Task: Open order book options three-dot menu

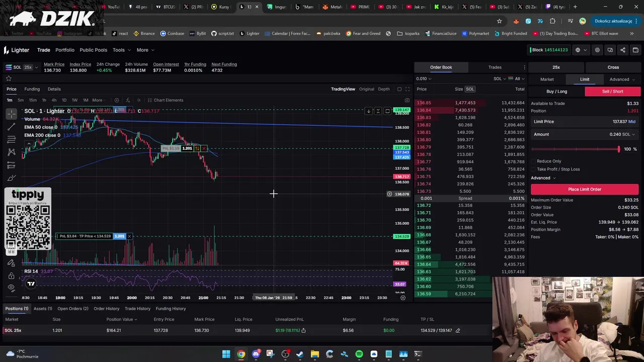Action: click(524, 67)
